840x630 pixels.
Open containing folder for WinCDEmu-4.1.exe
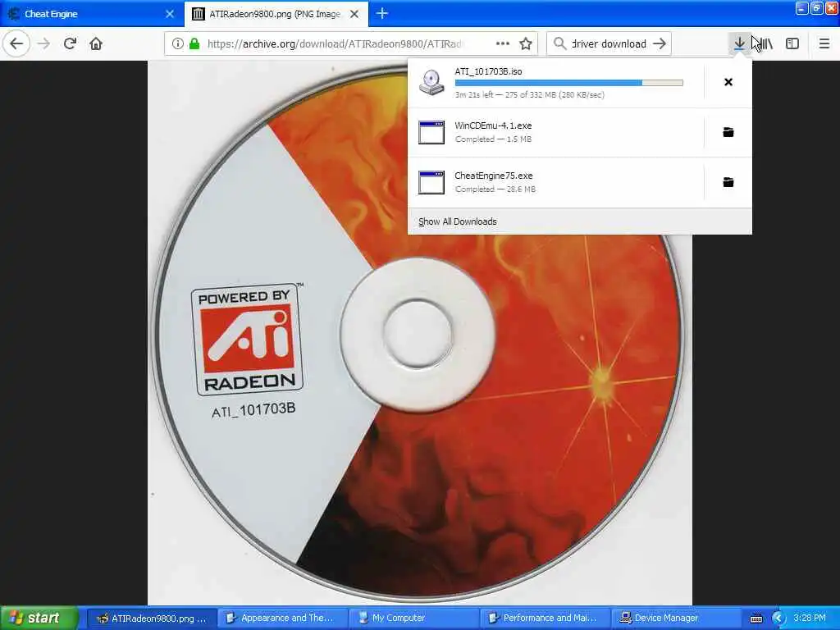click(x=728, y=132)
